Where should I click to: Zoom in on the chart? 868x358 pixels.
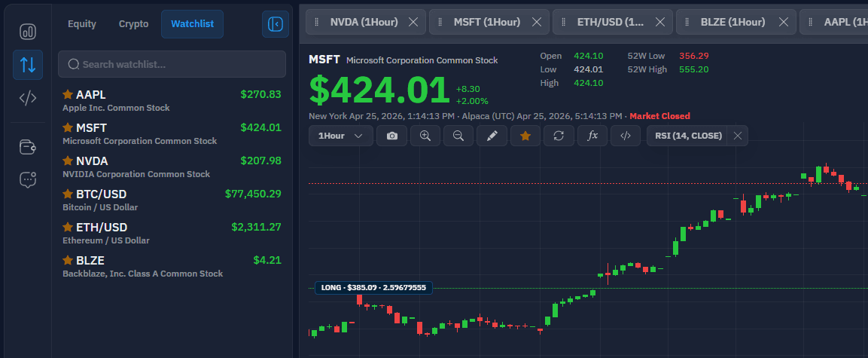click(x=425, y=136)
